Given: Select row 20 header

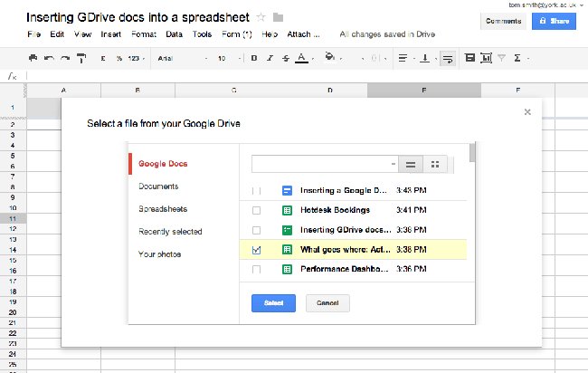Looking at the screenshot, I should pyautogui.click(x=13, y=312).
